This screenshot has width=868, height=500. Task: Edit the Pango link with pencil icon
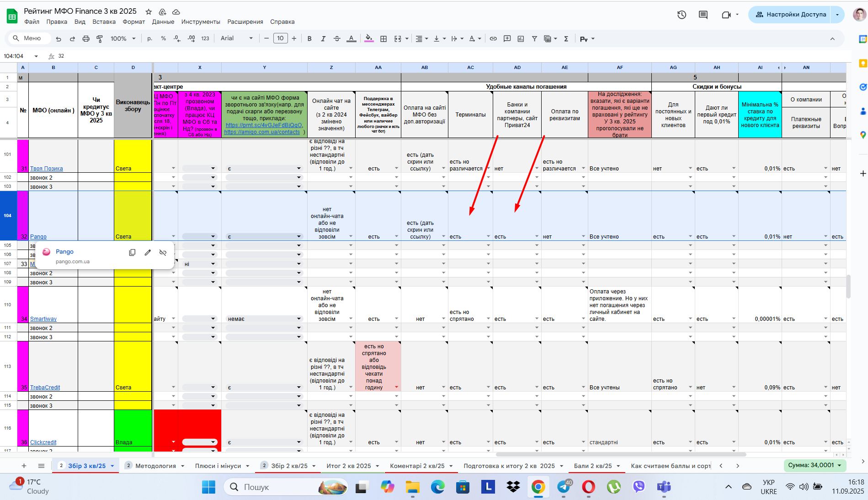(x=148, y=252)
